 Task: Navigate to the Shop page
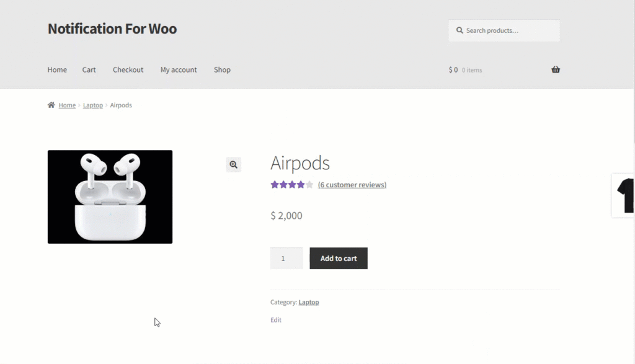click(x=222, y=69)
